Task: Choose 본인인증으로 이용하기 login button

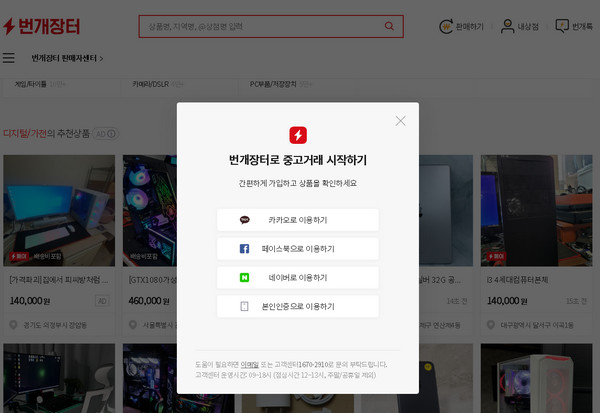Action: [x=298, y=306]
